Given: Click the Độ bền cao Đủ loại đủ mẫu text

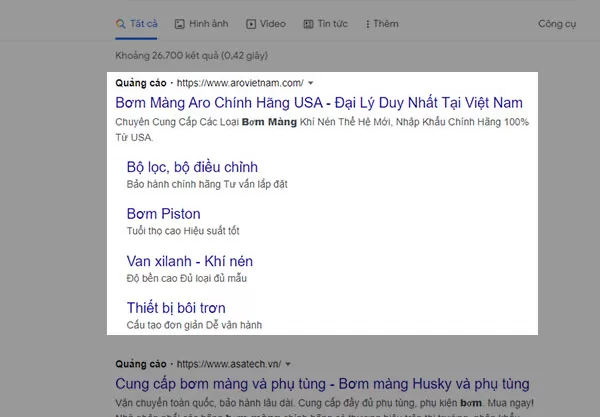Looking at the screenshot, I should coord(187,278).
